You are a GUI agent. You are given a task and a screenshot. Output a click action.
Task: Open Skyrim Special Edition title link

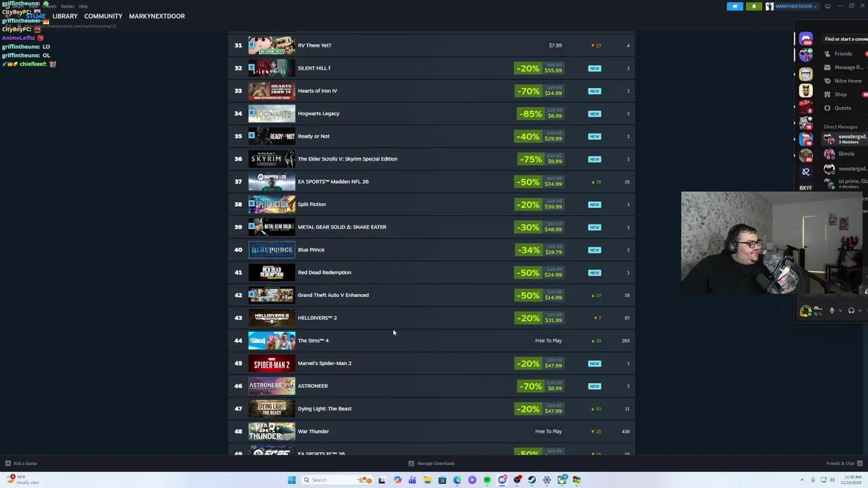click(x=347, y=159)
